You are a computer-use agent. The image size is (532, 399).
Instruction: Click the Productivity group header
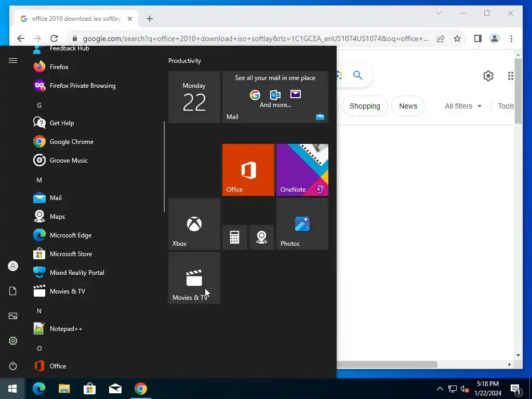(x=184, y=61)
